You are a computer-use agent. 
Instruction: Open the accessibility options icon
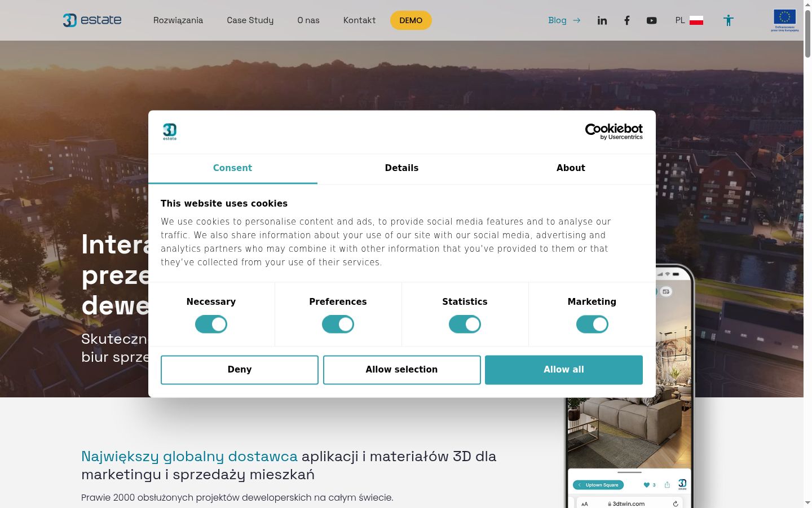click(728, 20)
